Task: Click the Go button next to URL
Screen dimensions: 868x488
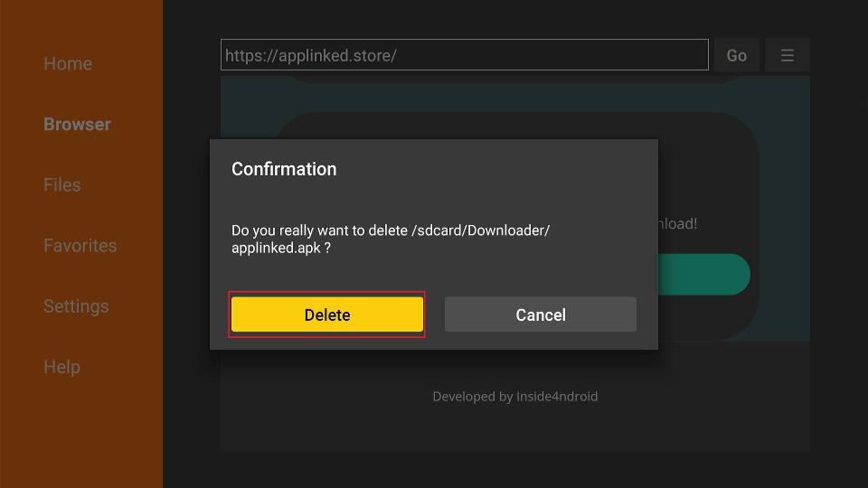Action: click(x=736, y=55)
